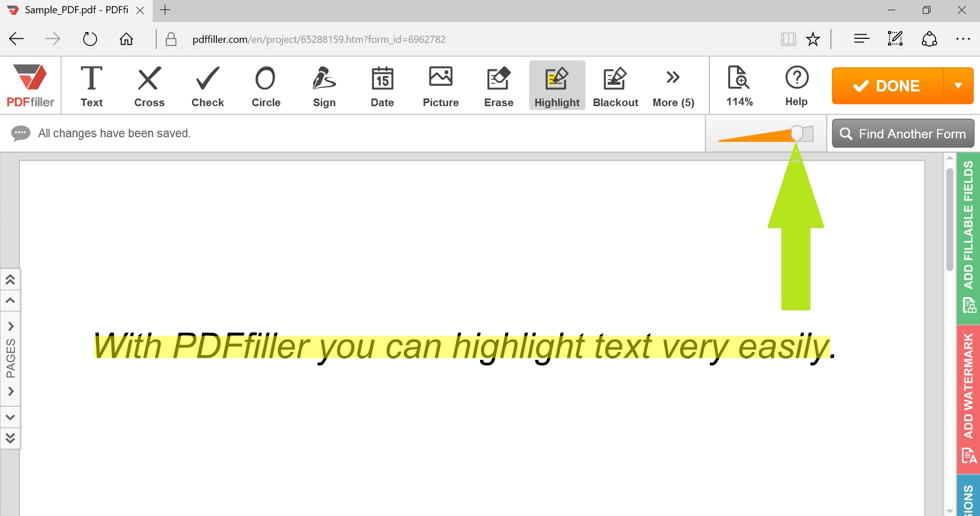Select the Text tool
The width and height of the screenshot is (980, 516).
coord(91,85)
